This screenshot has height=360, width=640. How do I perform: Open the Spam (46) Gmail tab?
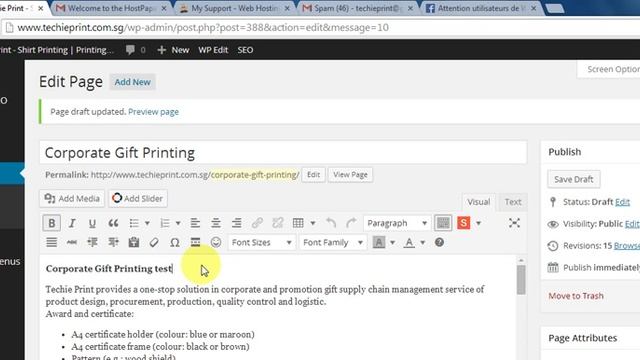[358, 8]
